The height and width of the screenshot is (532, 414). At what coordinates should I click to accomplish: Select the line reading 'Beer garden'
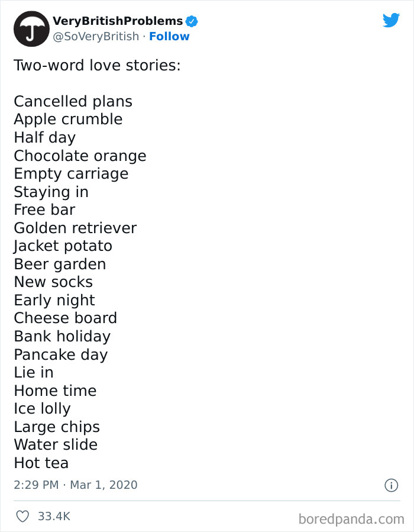[x=60, y=264]
